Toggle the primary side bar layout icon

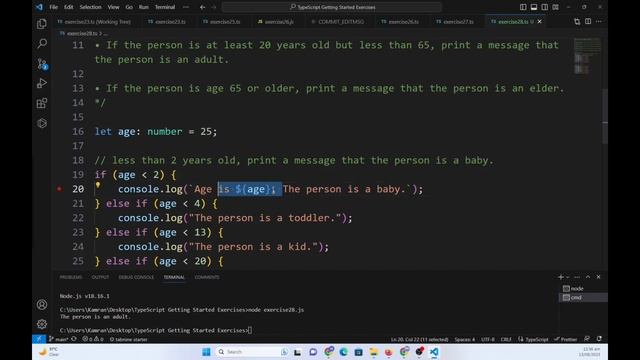pos(523,7)
